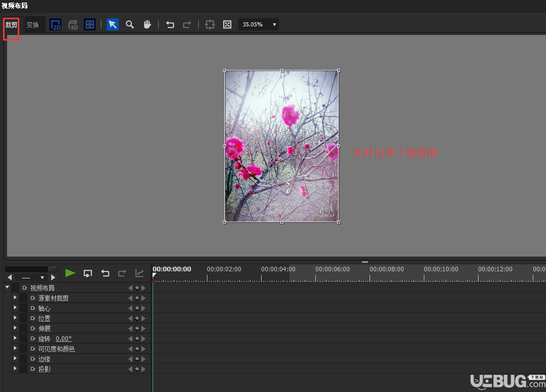Screen dimensions: 546x392
Task: Enable the 位置 keyframe checkbox
Action: [x=23, y=318]
